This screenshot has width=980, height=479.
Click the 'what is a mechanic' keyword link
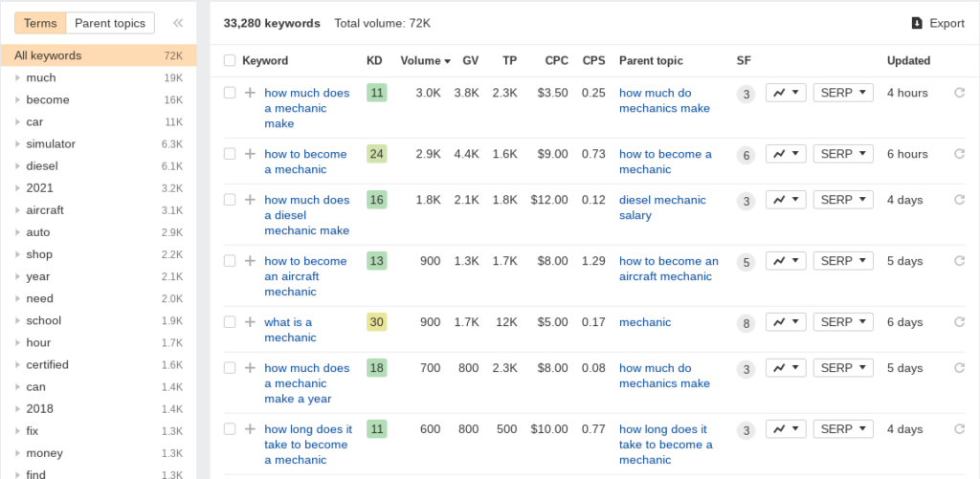[x=290, y=330]
